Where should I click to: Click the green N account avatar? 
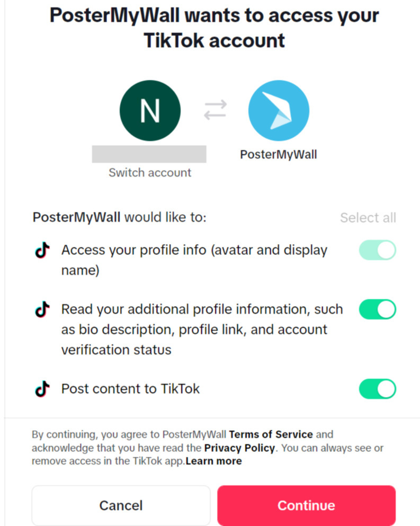(150, 111)
